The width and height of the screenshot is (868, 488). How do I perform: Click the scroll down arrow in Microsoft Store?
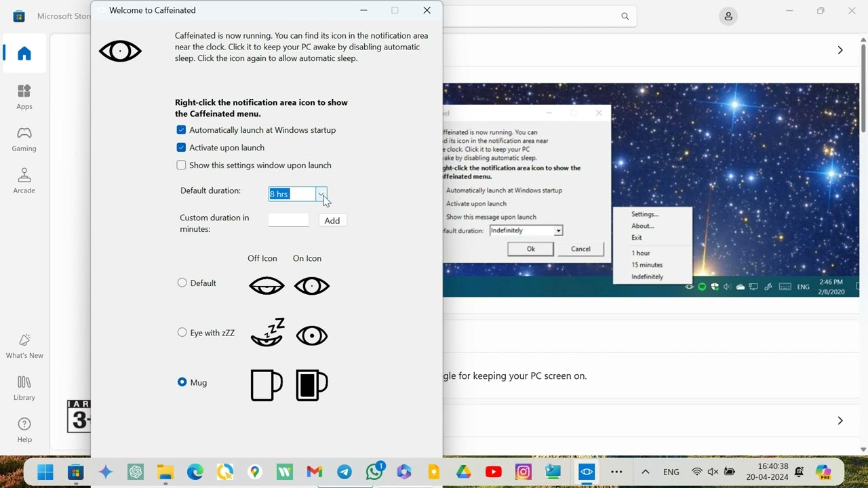(x=863, y=449)
